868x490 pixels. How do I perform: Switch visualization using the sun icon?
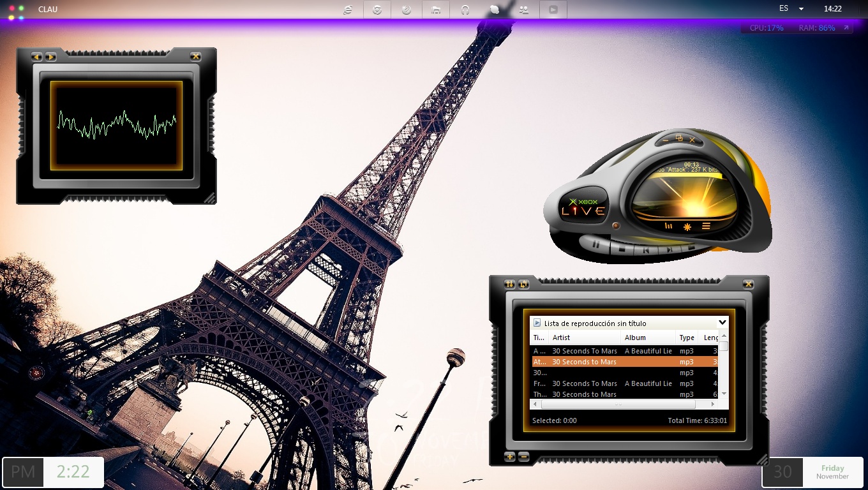click(687, 226)
